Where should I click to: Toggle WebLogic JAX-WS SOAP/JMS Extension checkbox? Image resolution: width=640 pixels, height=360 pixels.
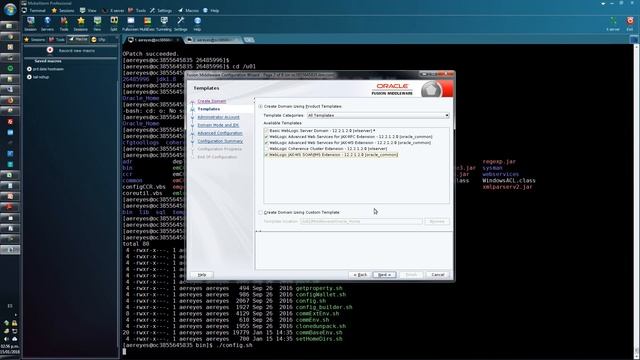coord(267,155)
